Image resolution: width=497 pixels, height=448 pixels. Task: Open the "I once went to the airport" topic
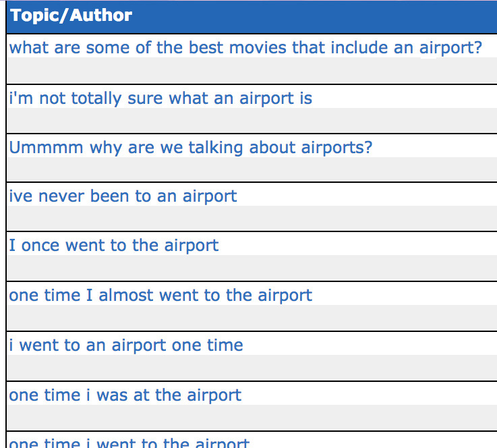coord(113,246)
